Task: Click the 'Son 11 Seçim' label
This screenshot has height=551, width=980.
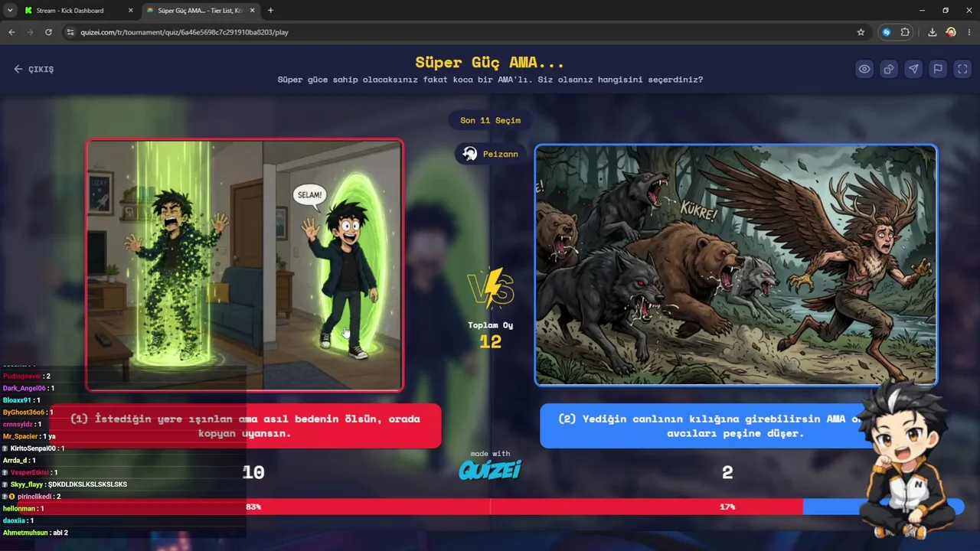Action: [490, 120]
